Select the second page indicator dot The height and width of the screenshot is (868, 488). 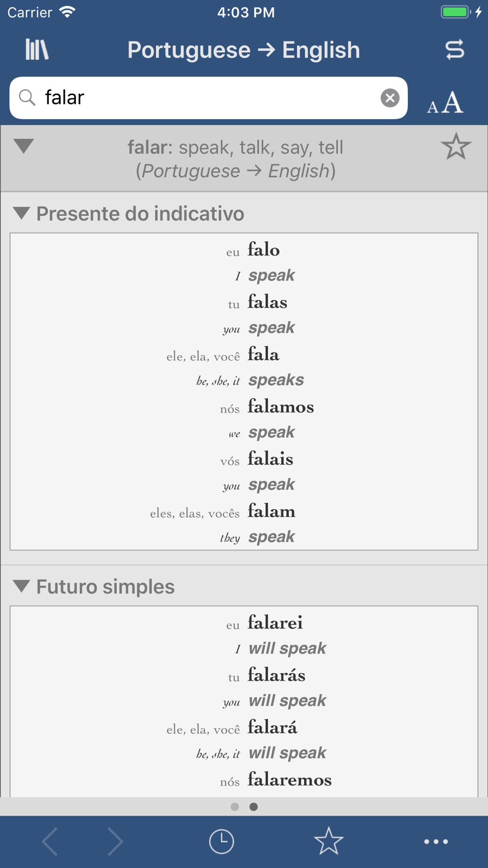[253, 806]
